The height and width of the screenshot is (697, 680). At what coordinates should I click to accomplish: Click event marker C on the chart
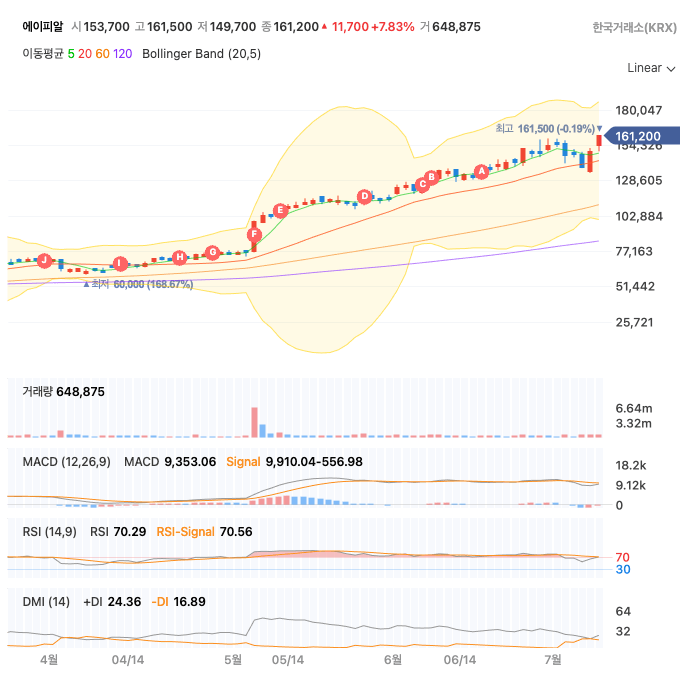click(x=423, y=184)
